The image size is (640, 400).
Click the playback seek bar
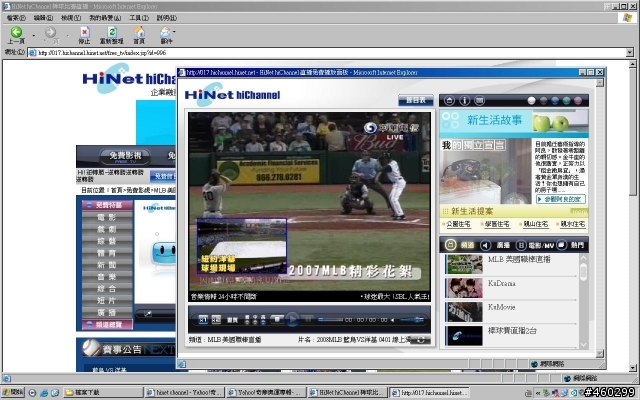(x=331, y=320)
